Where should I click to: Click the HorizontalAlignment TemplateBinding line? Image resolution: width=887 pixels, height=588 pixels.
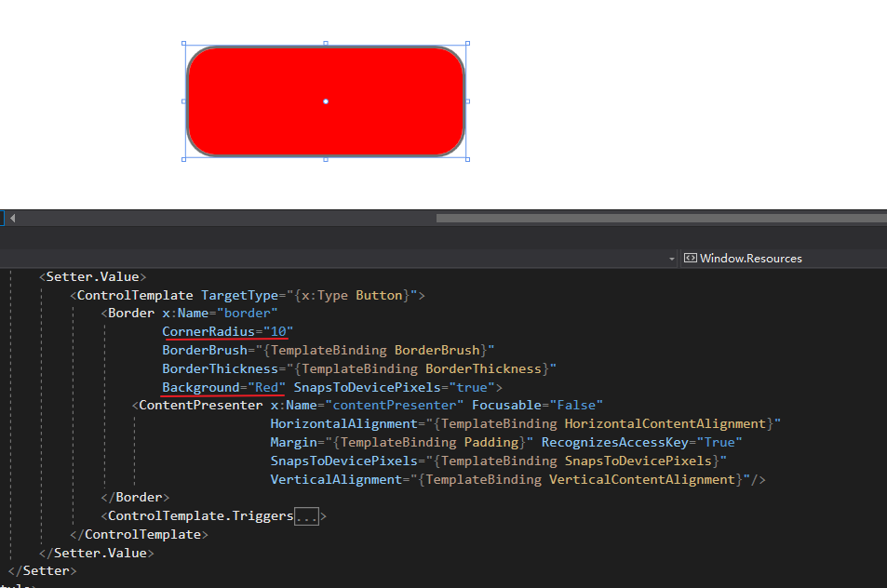point(526,424)
